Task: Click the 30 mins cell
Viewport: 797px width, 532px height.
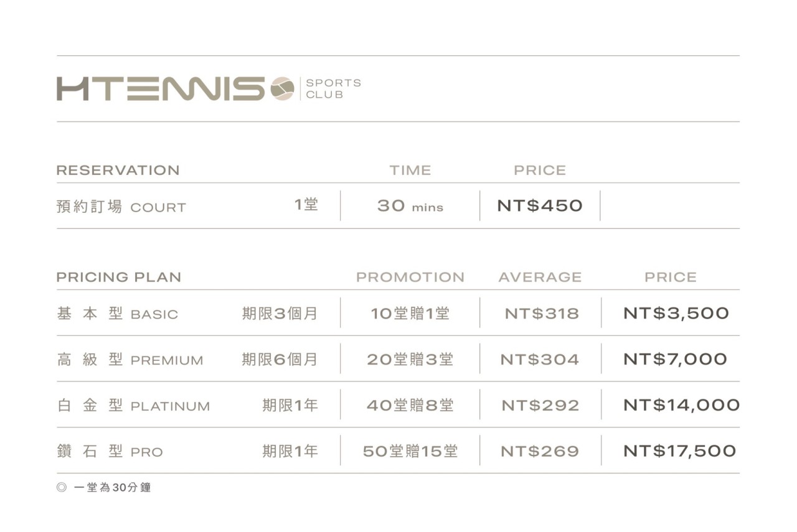Action: tap(410, 206)
